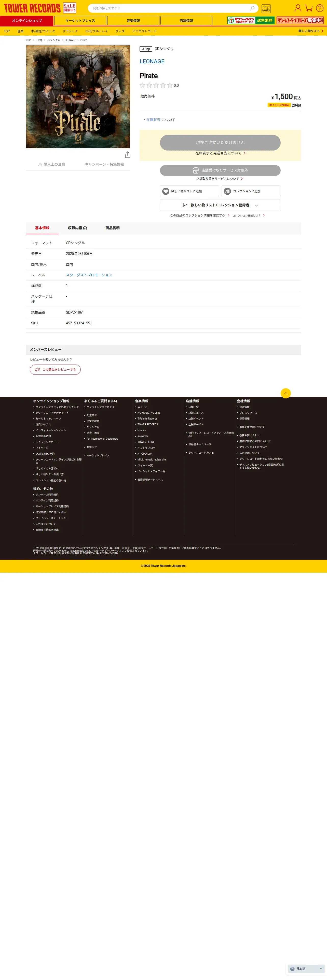This screenshot has height=980, width=327.
Task: Open 音楽 in category menu
Action: [x=21, y=31]
